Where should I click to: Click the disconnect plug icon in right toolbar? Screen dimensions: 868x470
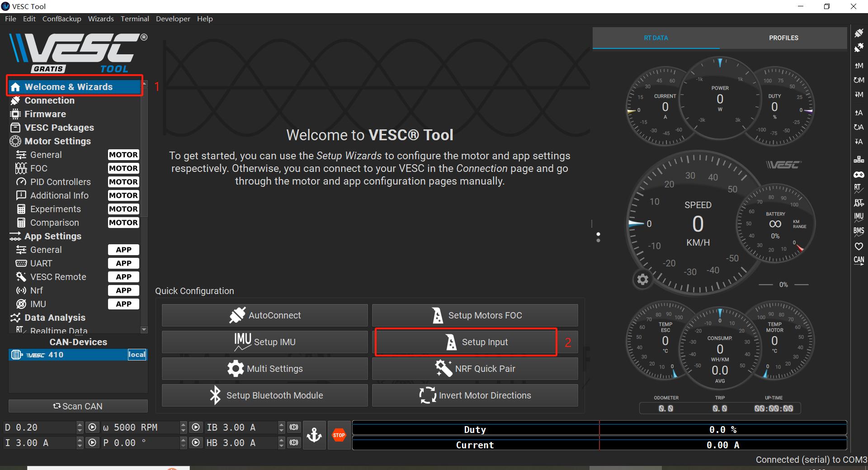[x=859, y=47]
